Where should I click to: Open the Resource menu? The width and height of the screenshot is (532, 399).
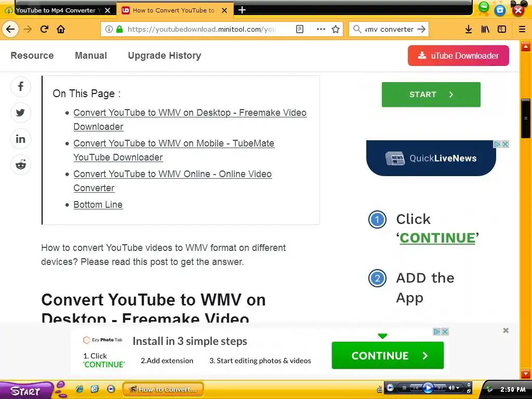pos(32,55)
